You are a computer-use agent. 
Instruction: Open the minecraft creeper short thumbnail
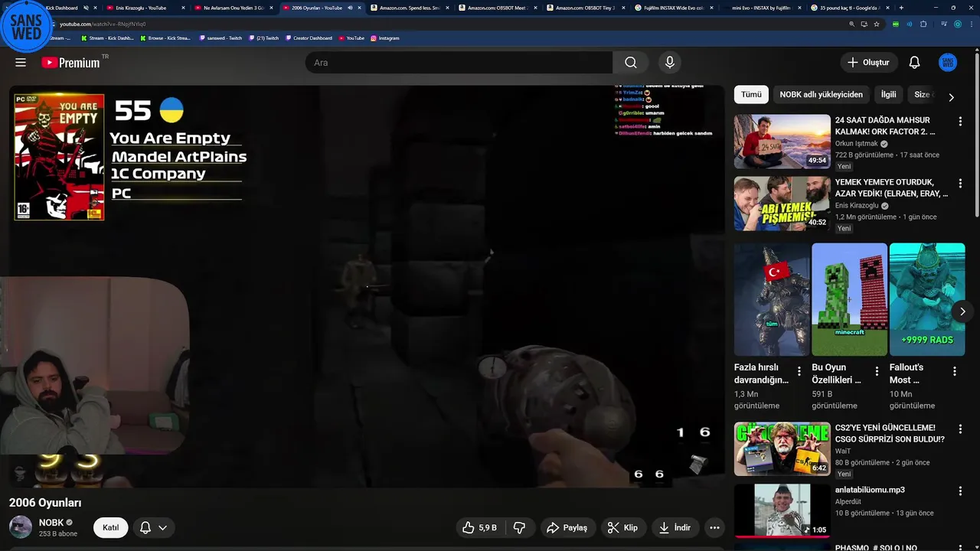(x=849, y=299)
